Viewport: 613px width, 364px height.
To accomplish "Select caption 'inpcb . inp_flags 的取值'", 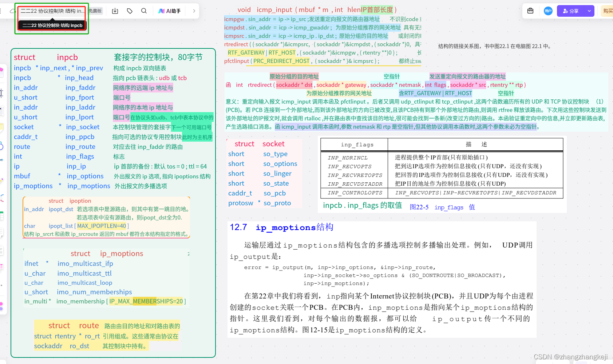I will (362, 205).
